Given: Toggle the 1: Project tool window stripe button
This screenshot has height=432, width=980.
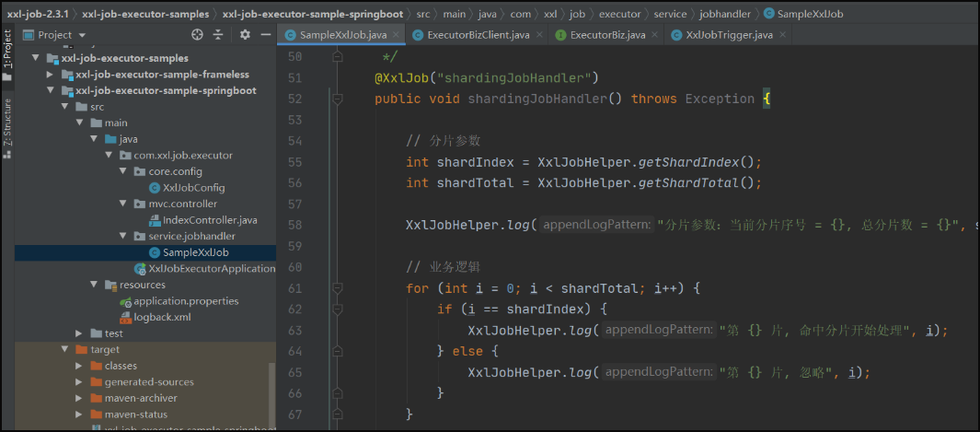Looking at the screenshot, I should tap(7, 55).
